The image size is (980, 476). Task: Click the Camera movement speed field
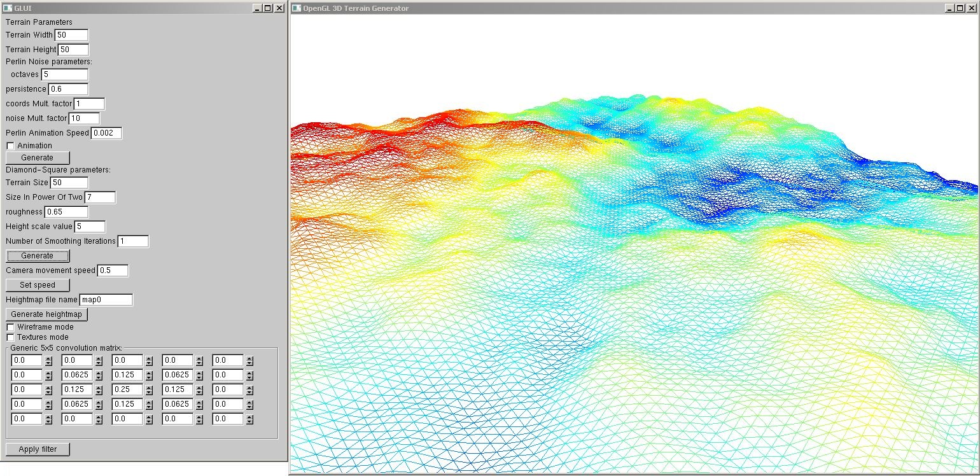[x=113, y=270]
